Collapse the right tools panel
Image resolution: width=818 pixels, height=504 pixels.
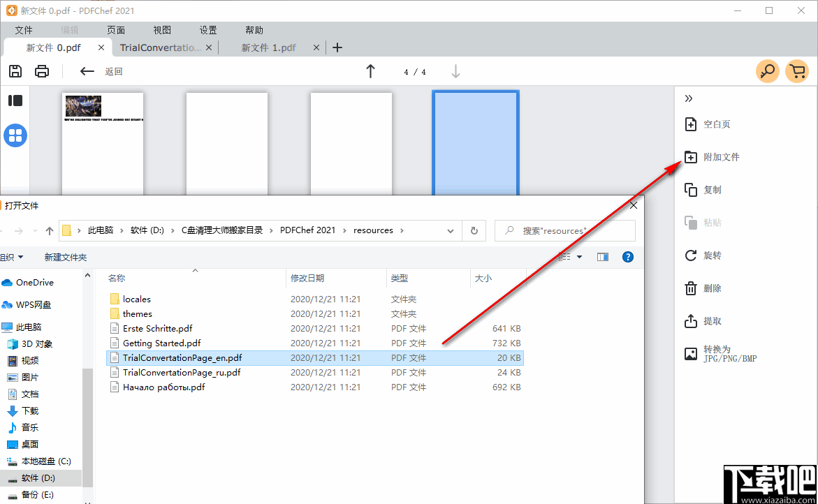688,98
